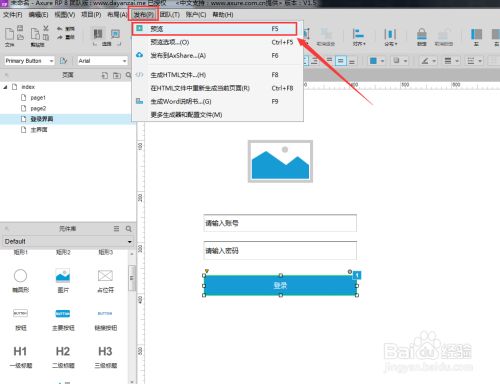Screen dimensions: 500x384
Task: Click the add folder icon in pages panel
Action: 117,75
